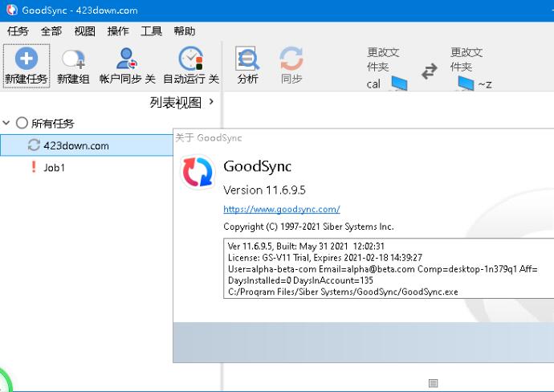The image size is (554, 392).
Task: Open the 操作 menu
Action: tap(118, 31)
